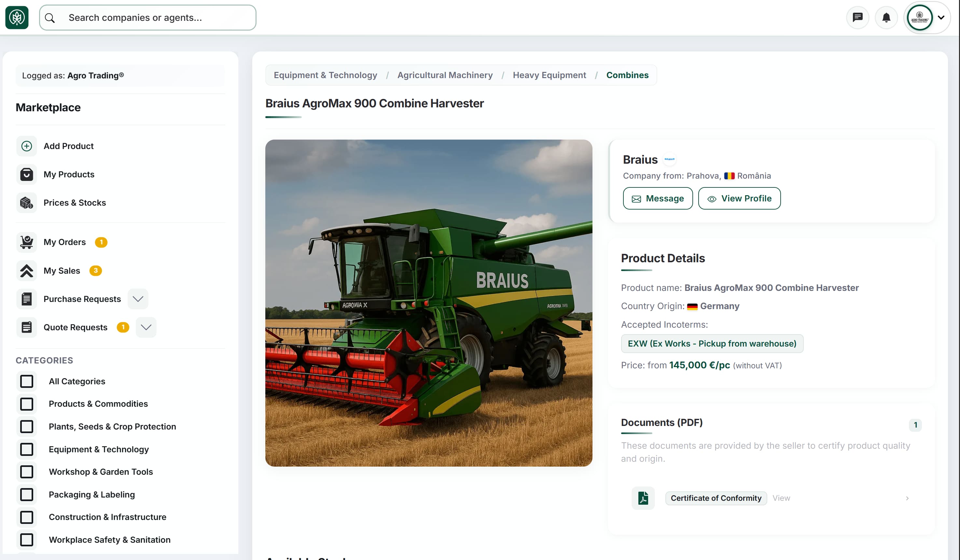The height and width of the screenshot is (560, 960).
Task: Click the Purchase Requests document icon
Action: [x=27, y=299]
